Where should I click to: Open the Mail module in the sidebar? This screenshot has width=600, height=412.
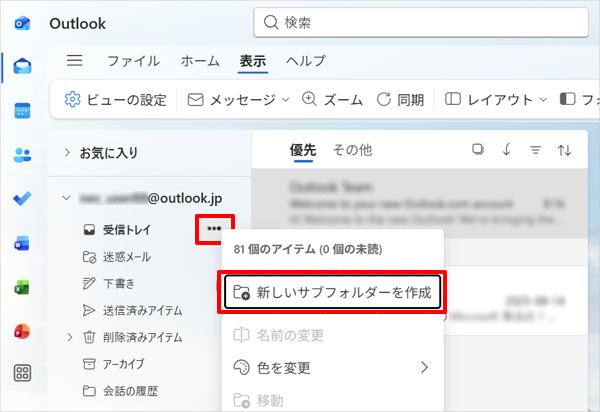pyautogui.click(x=22, y=67)
